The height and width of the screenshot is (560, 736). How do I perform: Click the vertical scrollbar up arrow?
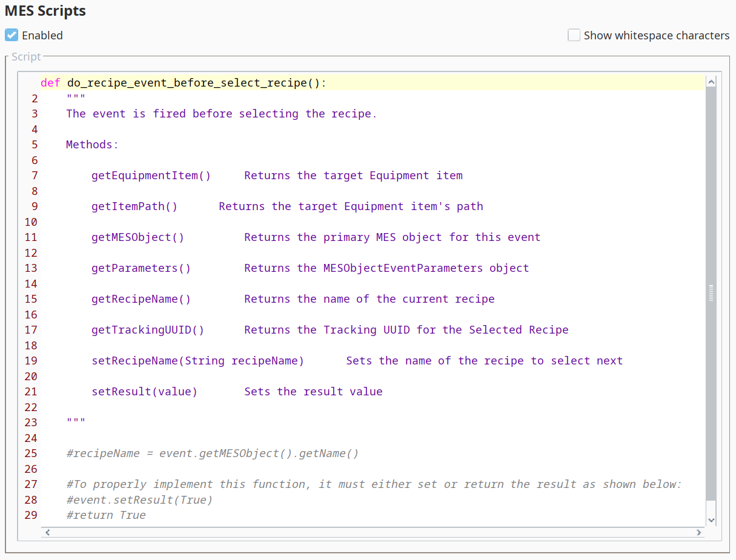[711, 82]
